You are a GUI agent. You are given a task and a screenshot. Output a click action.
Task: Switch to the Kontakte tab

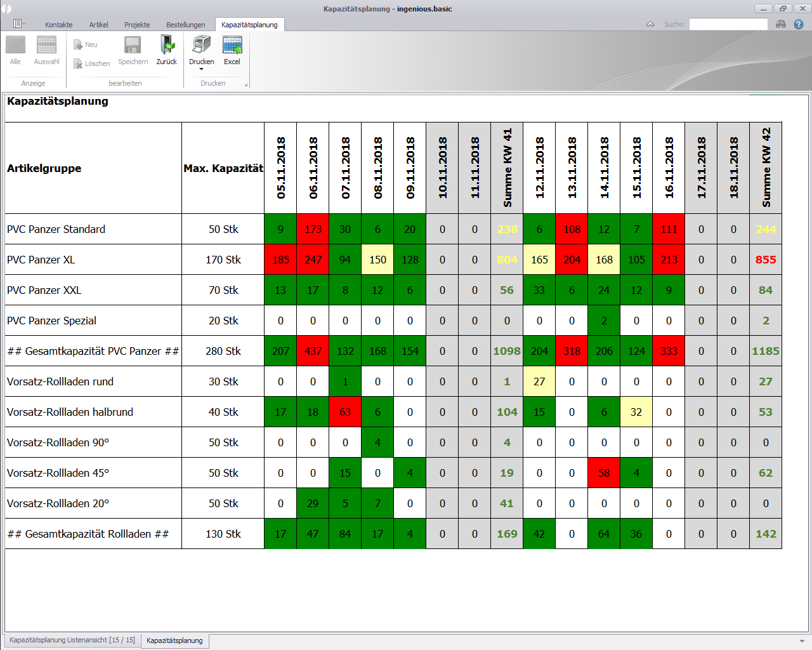pyautogui.click(x=58, y=25)
